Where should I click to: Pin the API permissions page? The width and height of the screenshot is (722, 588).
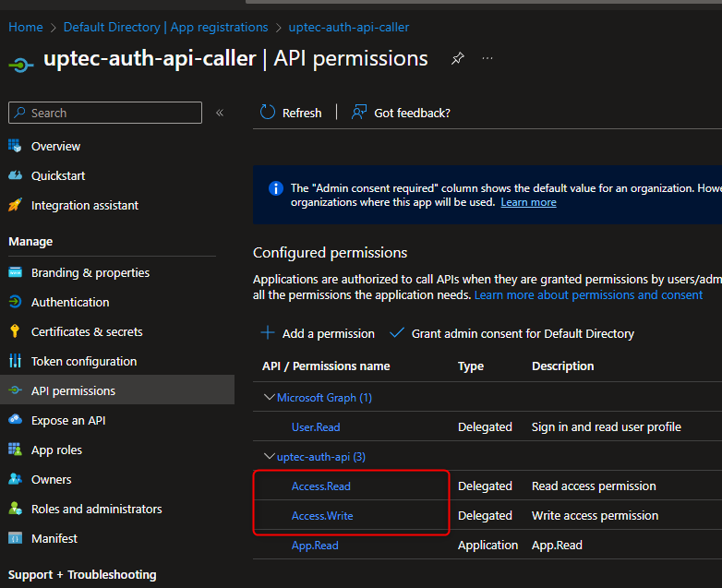coord(457,59)
